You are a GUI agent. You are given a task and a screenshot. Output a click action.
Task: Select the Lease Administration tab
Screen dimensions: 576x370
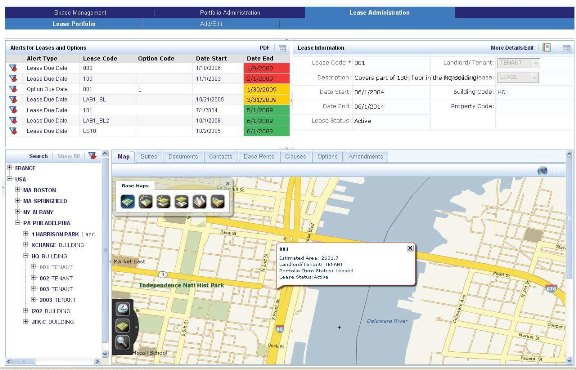(379, 12)
